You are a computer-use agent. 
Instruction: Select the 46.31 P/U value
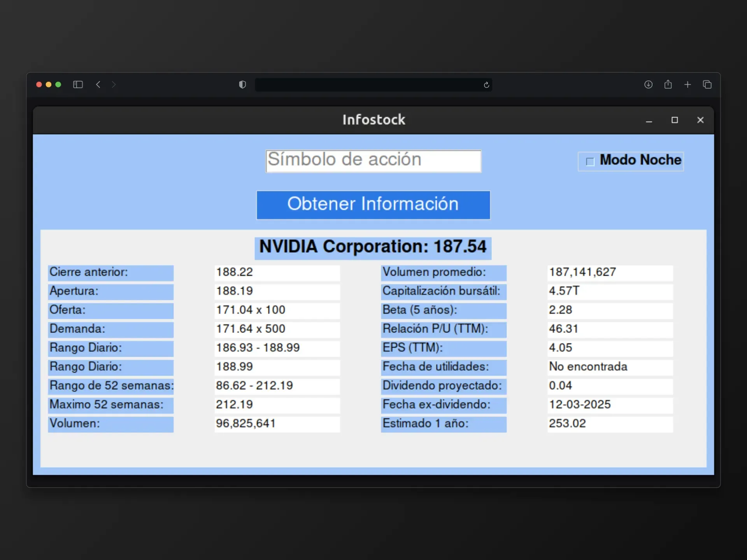tap(610, 330)
